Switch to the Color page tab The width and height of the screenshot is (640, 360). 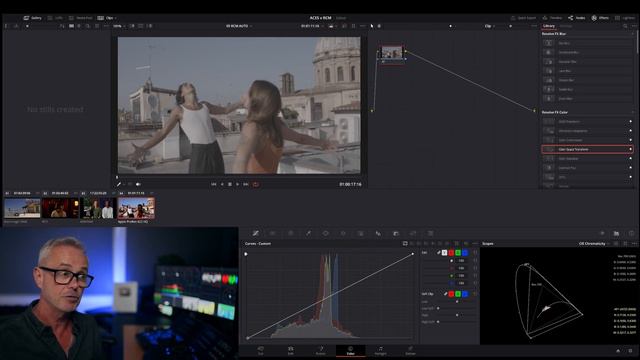[351, 350]
